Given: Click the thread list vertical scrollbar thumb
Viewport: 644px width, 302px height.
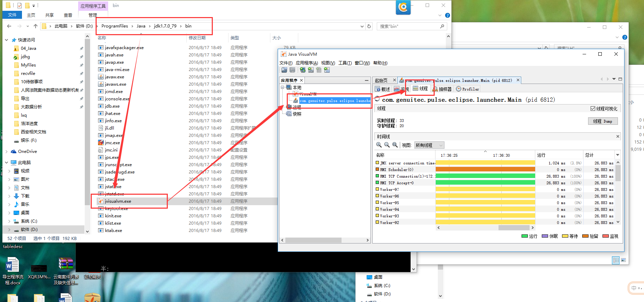Looking at the screenshot, I should tap(618, 173).
